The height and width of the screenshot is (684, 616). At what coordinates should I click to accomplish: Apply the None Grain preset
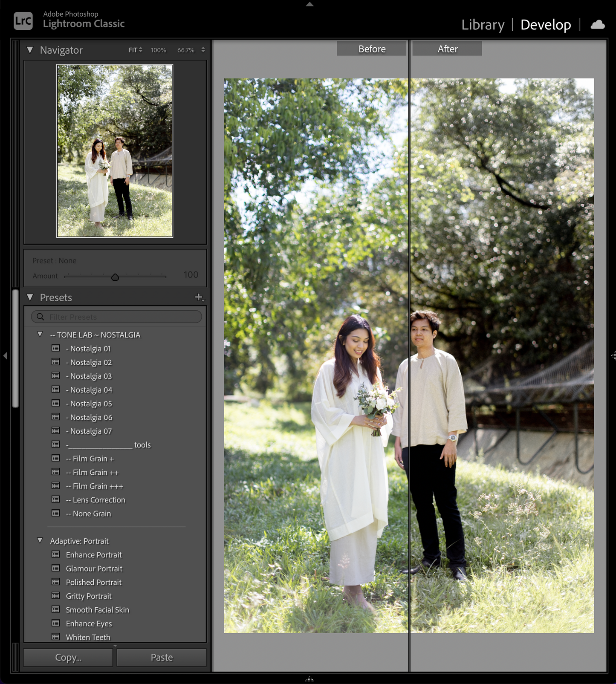point(88,514)
